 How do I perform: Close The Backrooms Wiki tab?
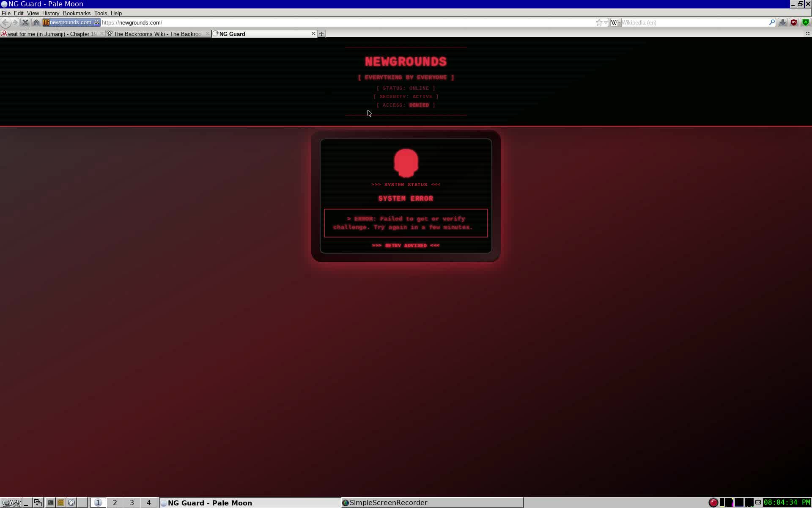click(207, 33)
